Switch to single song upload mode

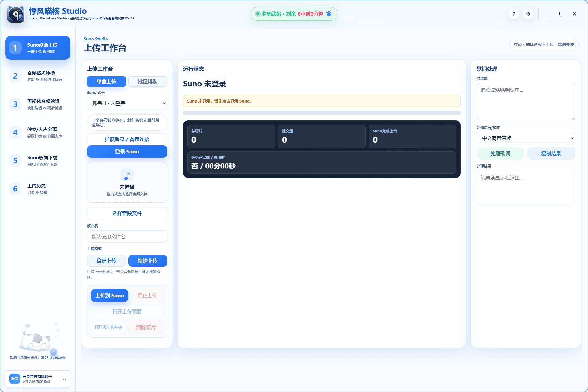(x=106, y=81)
